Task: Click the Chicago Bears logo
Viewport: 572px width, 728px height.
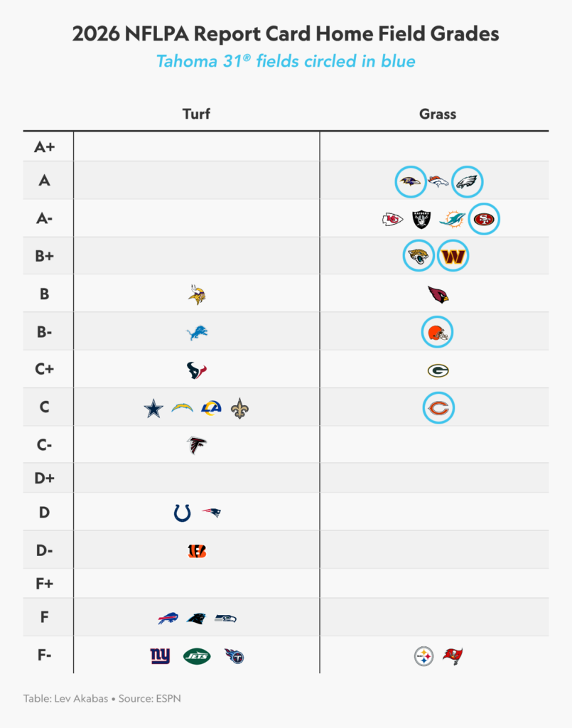Action: (x=438, y=408)
